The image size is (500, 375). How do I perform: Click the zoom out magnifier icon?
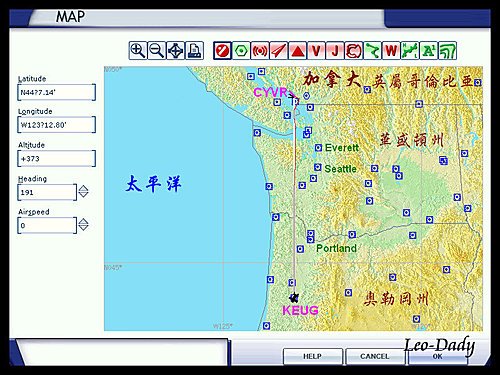pos(156,51)
